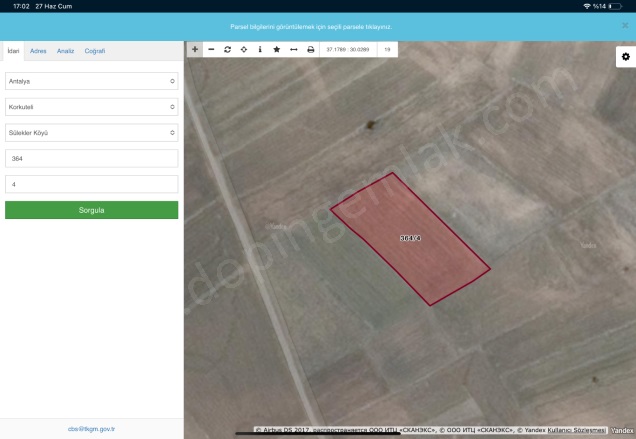Open the Analiz tab

[65, 50]
